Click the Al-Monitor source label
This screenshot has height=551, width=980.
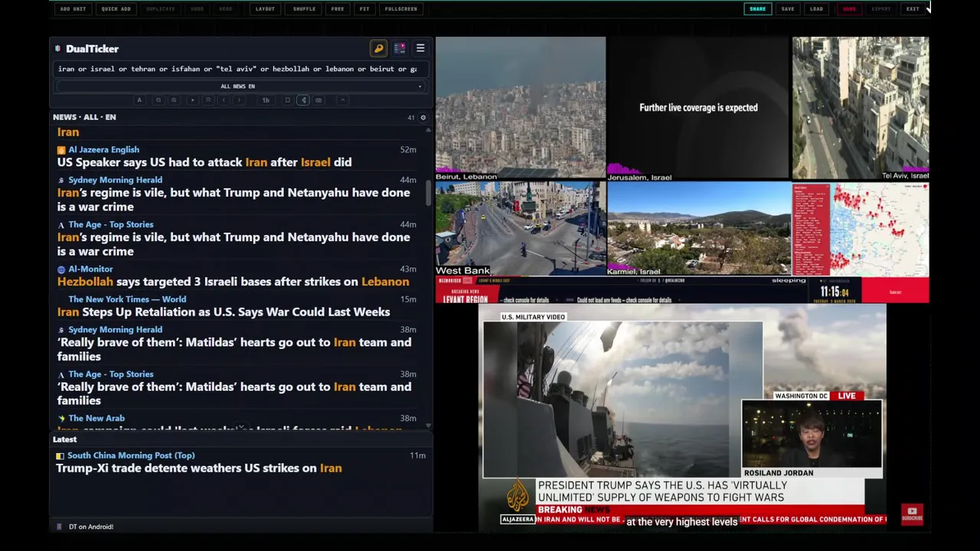(x=90, y=269)
